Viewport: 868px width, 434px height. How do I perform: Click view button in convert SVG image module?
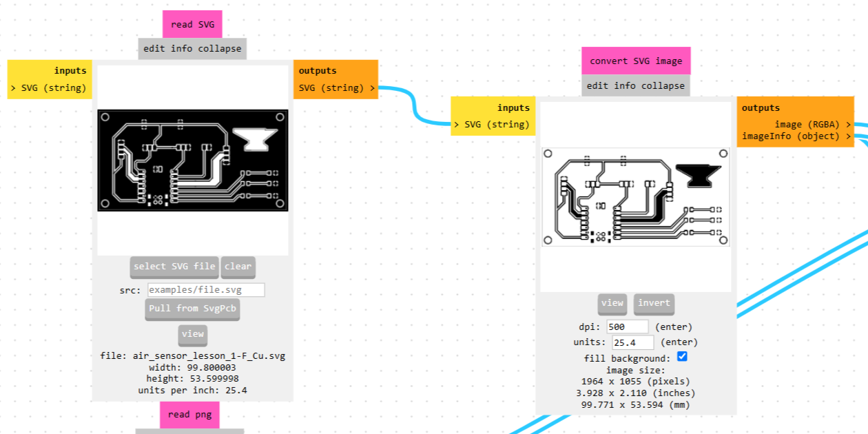click(x=612, y=304)
